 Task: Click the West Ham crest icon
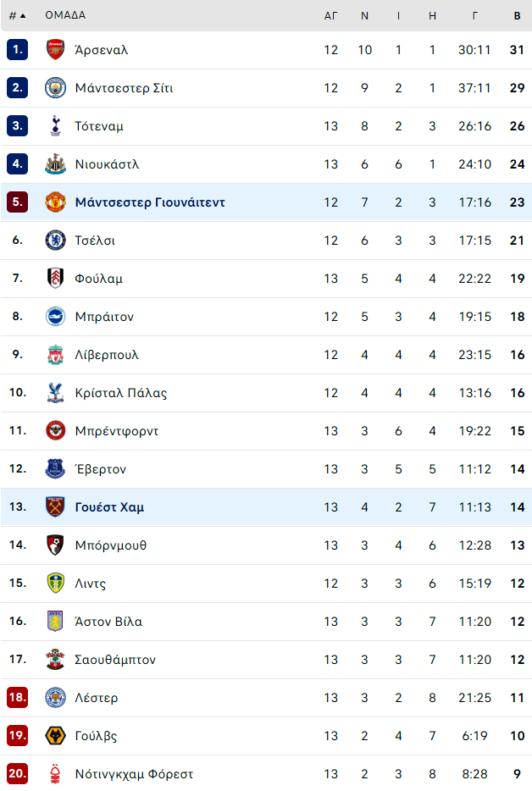[55, 507]
